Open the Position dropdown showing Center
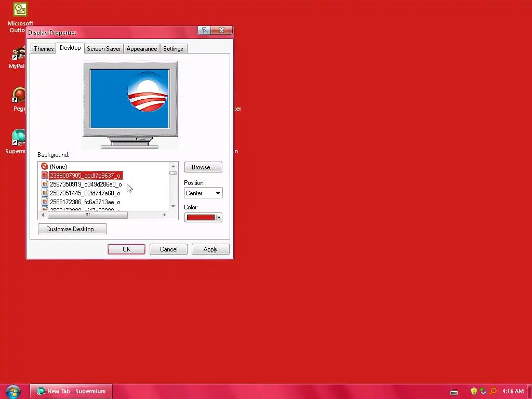532x399 pixels. (203, 193)
